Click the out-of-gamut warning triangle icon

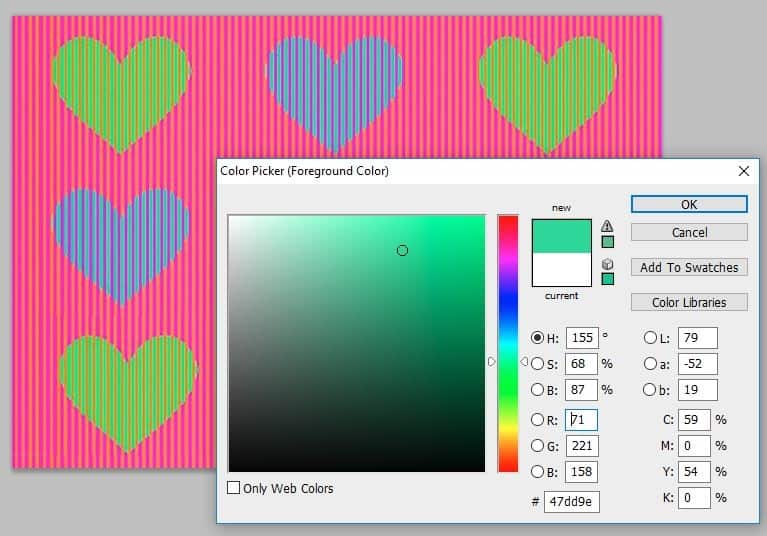[607, 226]
